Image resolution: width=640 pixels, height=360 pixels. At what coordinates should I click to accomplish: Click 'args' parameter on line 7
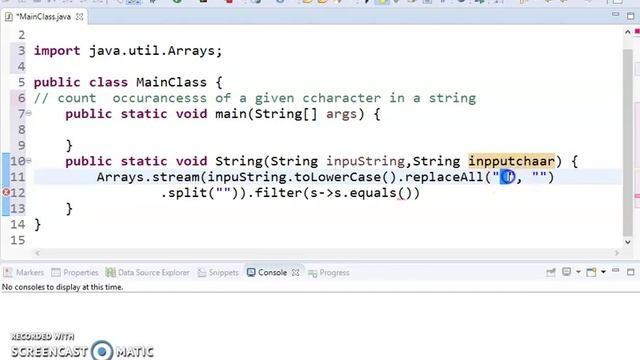tap(341, 115)
